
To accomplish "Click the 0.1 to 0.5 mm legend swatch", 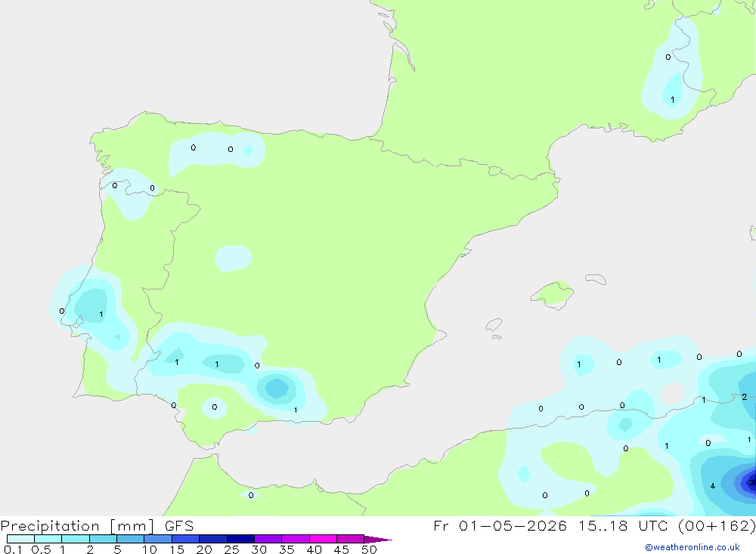I will [20, 539].
